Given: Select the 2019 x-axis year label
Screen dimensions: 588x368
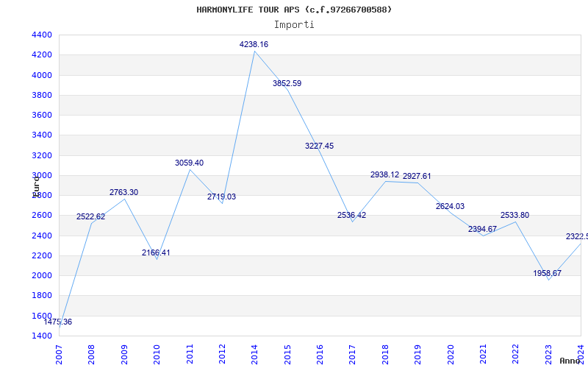Looking at the screenshot, I should (x=417, y=354).
